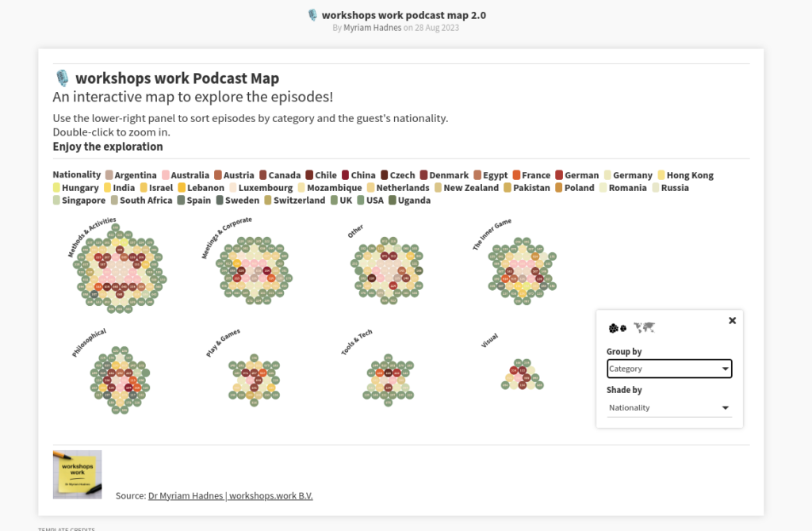Click the Shade by dropdown arrow
Viewport: 812px width, 531px height.
pyautogui.click(x=725, y=408)
